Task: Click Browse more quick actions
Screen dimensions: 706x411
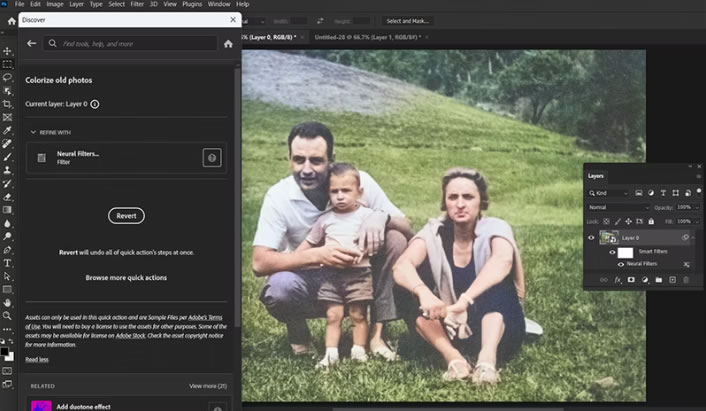Action: (x=126, y=277)
